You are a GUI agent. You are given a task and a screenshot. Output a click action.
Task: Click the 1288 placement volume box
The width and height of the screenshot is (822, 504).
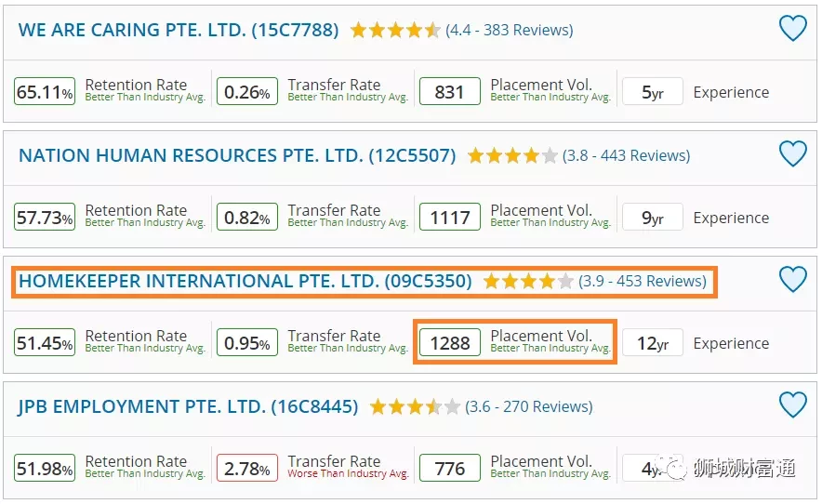[x=450, y=342]
